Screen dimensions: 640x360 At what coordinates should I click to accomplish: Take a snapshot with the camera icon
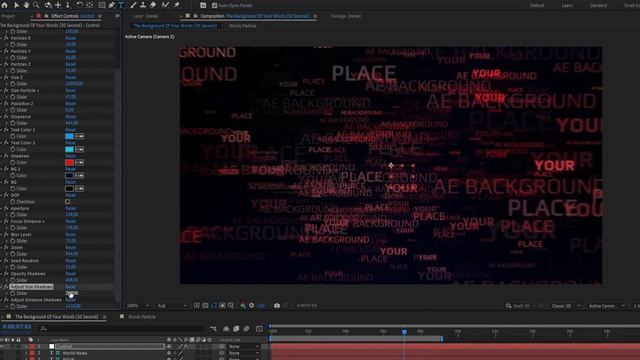[277, 305]
